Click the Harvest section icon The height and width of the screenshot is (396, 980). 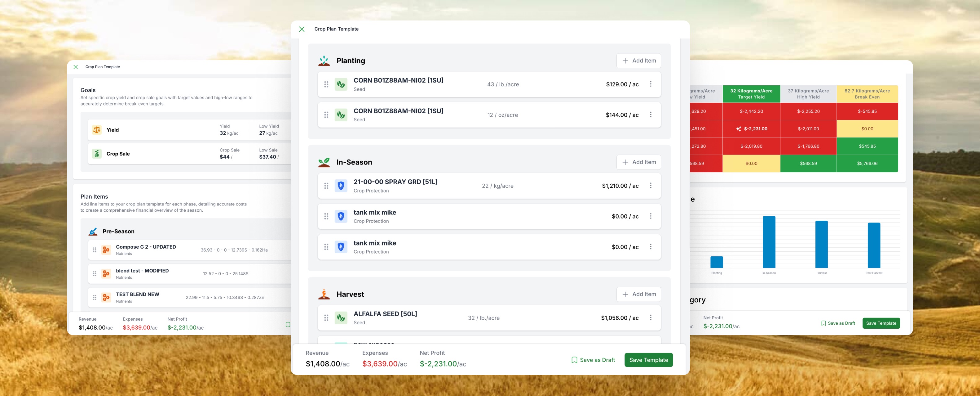coord(324,294)
